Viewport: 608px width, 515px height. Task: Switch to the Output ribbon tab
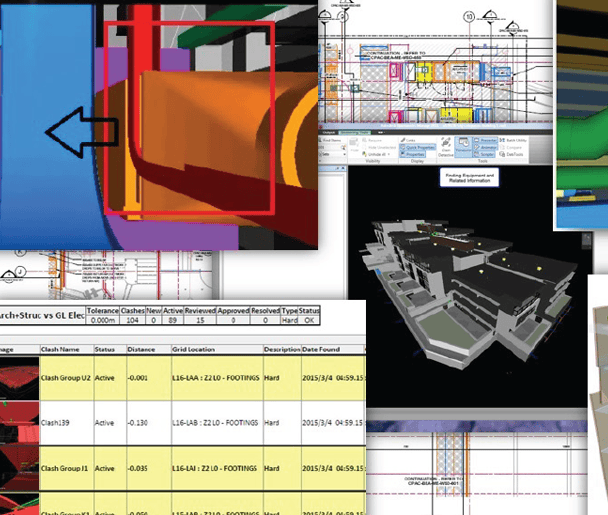coord(329,133)
